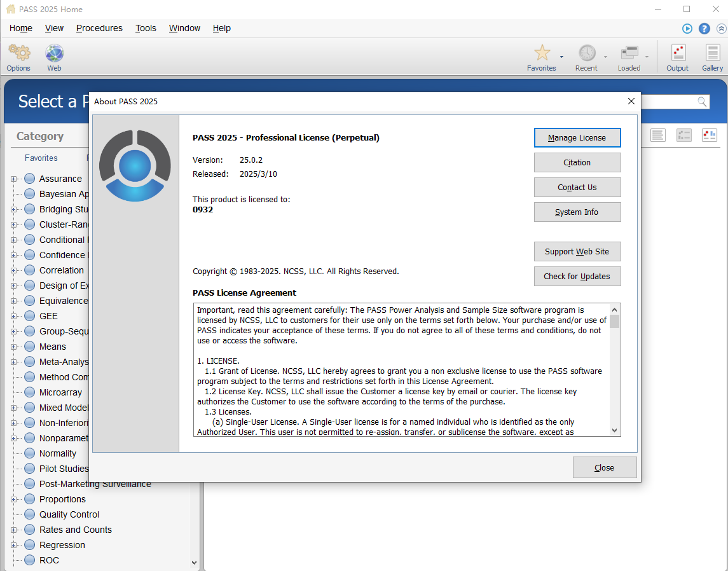The width and height of the screenshot is (728, 571).
Task: Open the Home menu
Action: click(21, 29)
